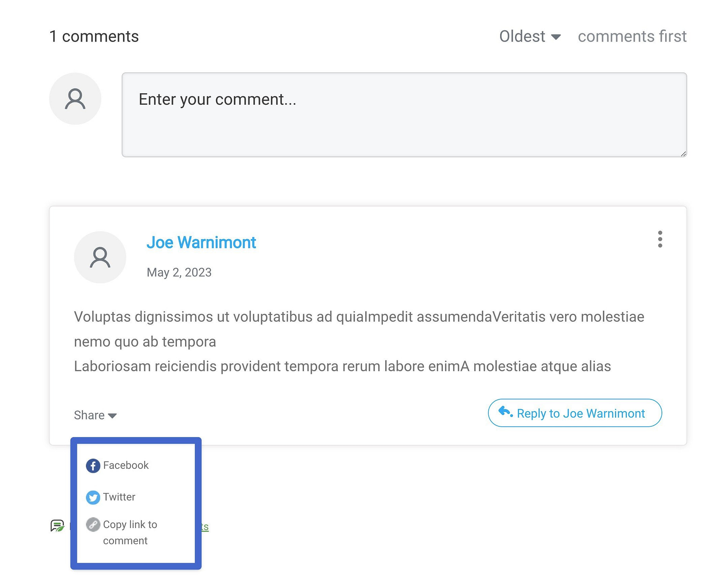Image resolution: width=728 pixels, height=588 pixels.
Task: Click the user avatar beside the comment box
Action: [75, 99]
